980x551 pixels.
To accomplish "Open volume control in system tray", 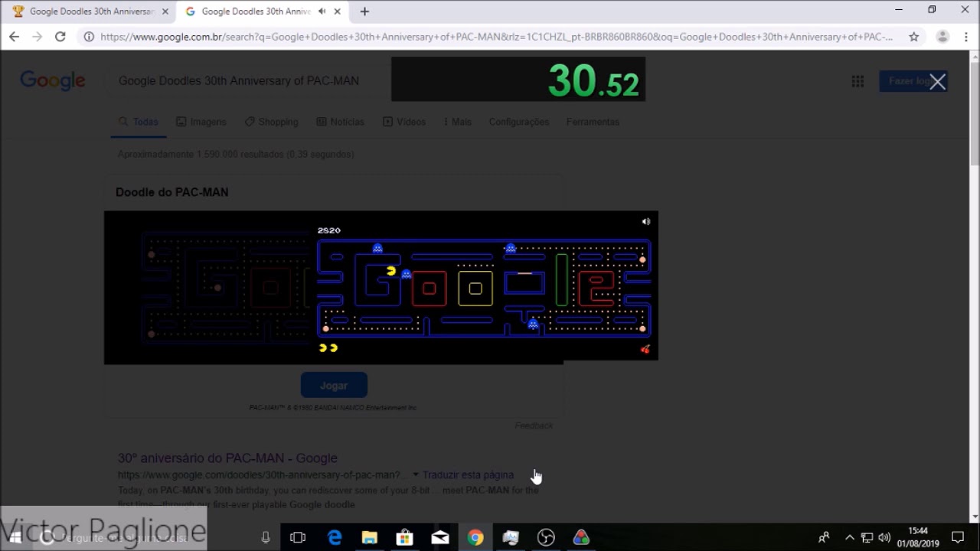I will [x=884, y=538].
